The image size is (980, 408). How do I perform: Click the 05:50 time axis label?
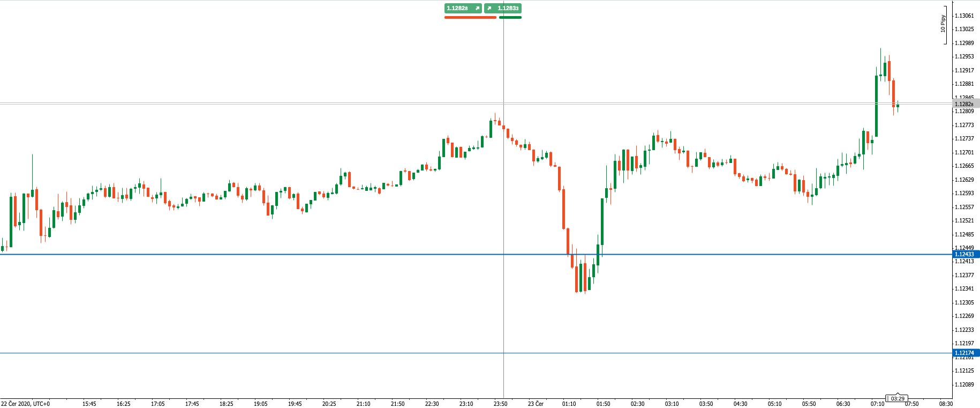(x=809, y=404)
